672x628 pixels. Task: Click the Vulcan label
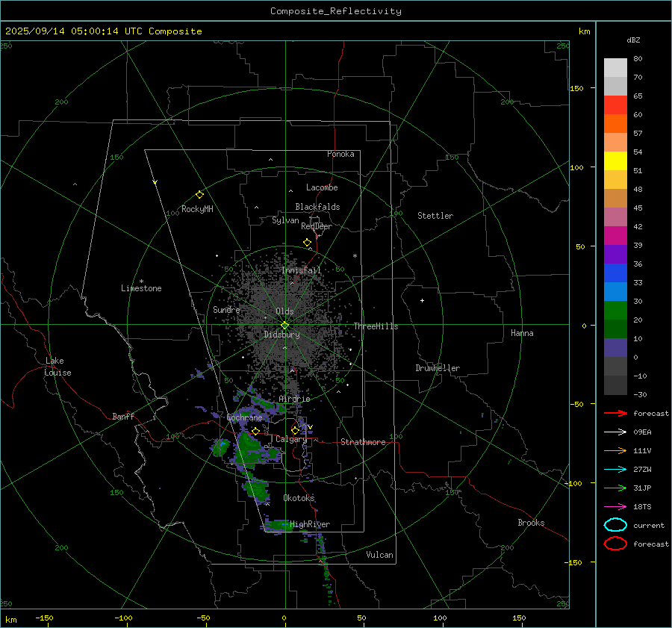click(379, 555)
